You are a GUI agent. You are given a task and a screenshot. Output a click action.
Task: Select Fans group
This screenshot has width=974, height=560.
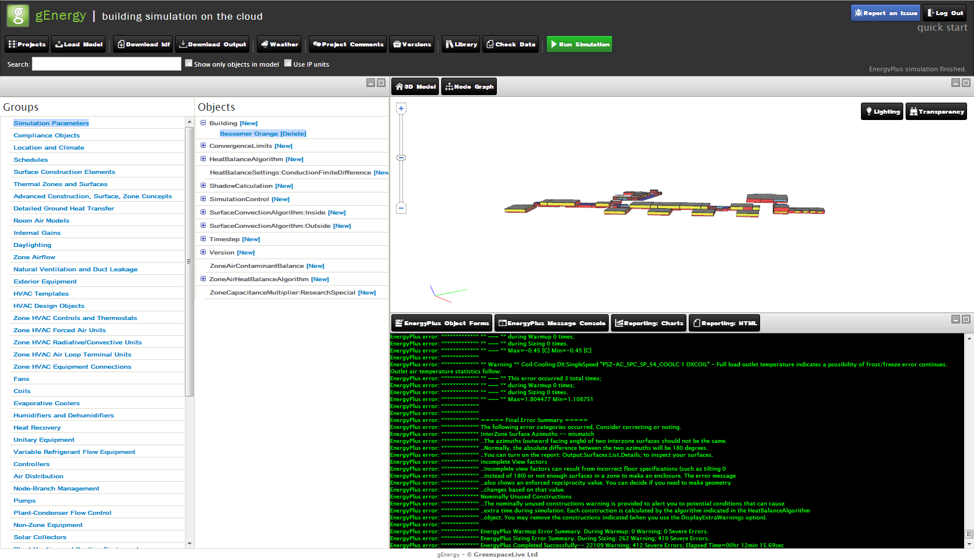point(21,379)
